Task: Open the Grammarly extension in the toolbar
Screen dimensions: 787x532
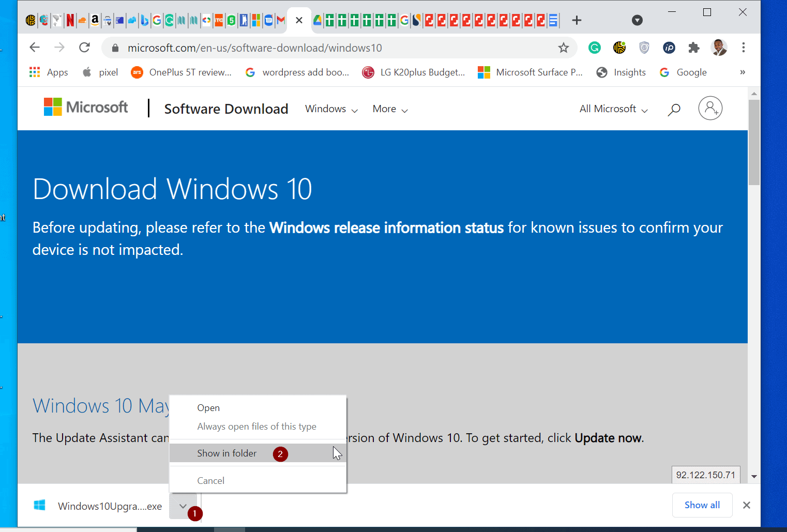Action: point(595,48)
